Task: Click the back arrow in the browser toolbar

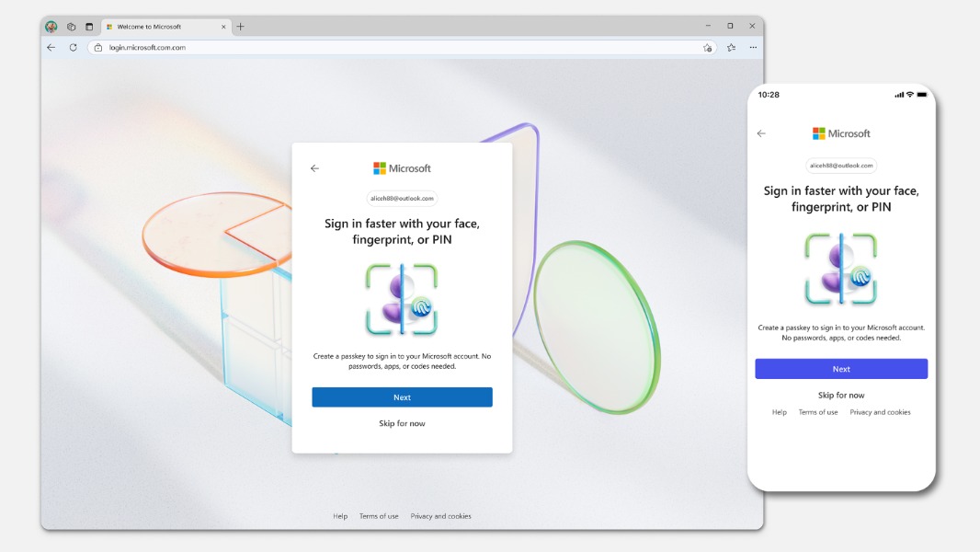Action: pyautogui.click(x=51, y=47)
